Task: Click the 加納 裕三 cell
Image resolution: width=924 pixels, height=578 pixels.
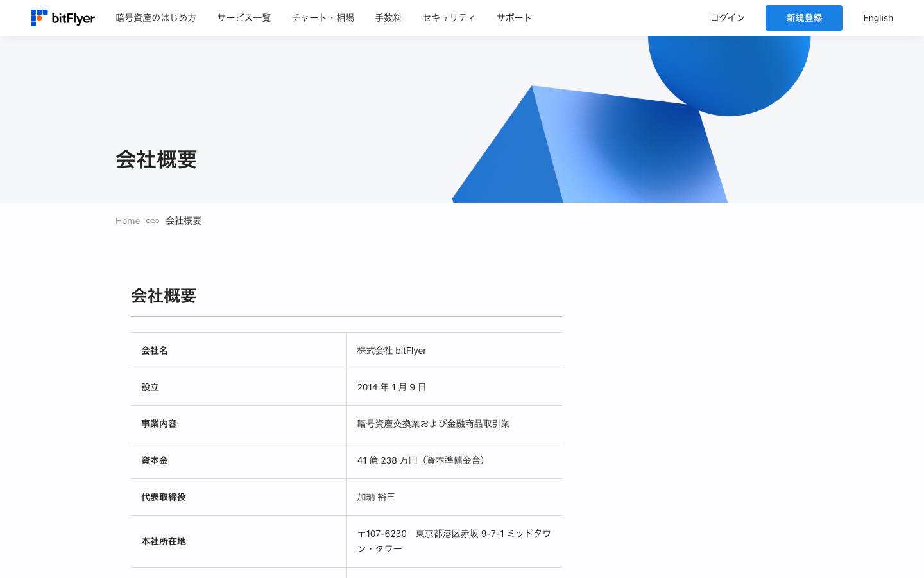Action: click(x=454, y=497)
